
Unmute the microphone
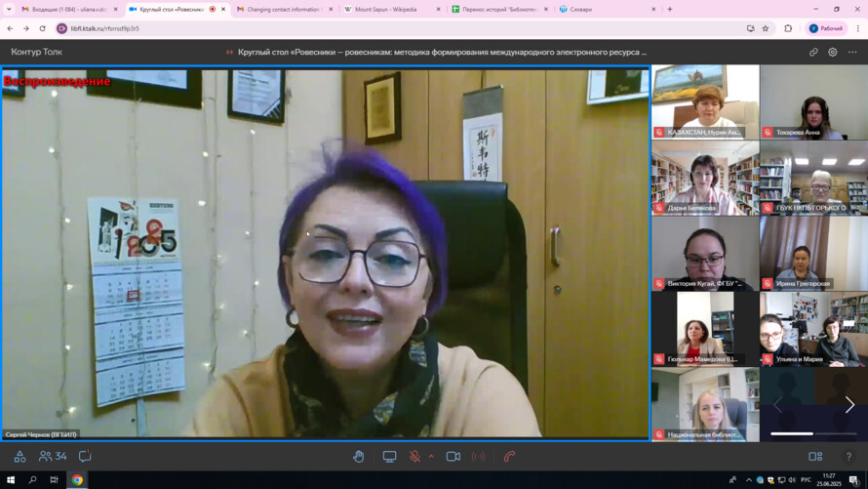tap(414, 456)
